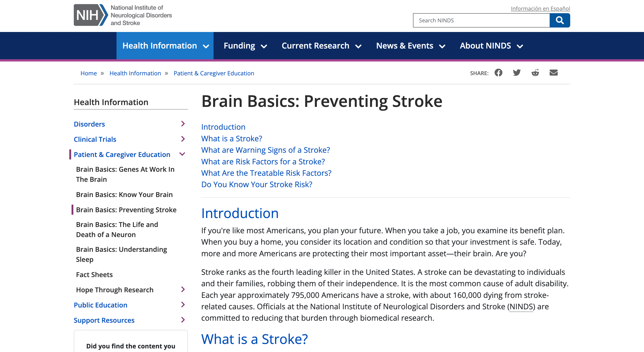Open Clinical Trials in the sidebar
This screenshot has height=352, width=644.
[x=95, y=139]
